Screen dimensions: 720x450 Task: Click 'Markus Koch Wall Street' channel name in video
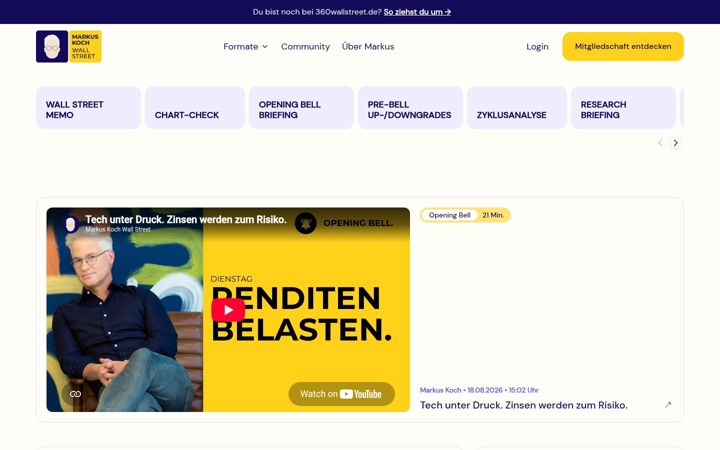click(x=118, y=230)
